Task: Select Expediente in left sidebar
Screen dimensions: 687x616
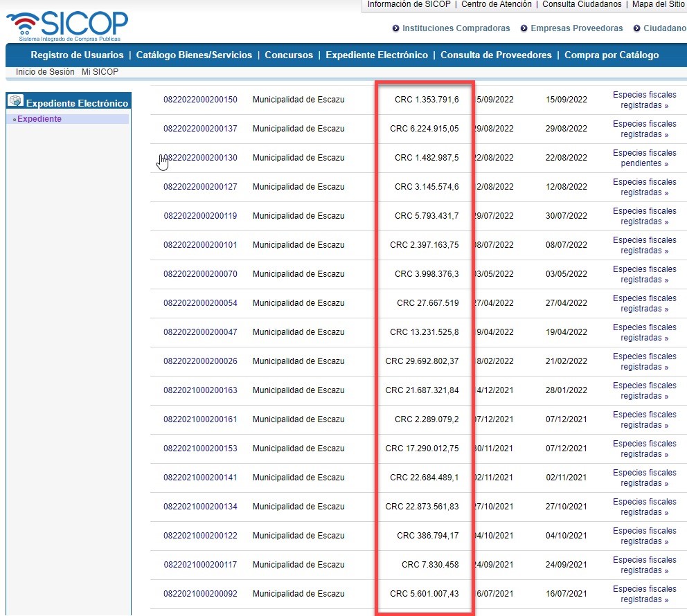Action: tap(39, 119)
